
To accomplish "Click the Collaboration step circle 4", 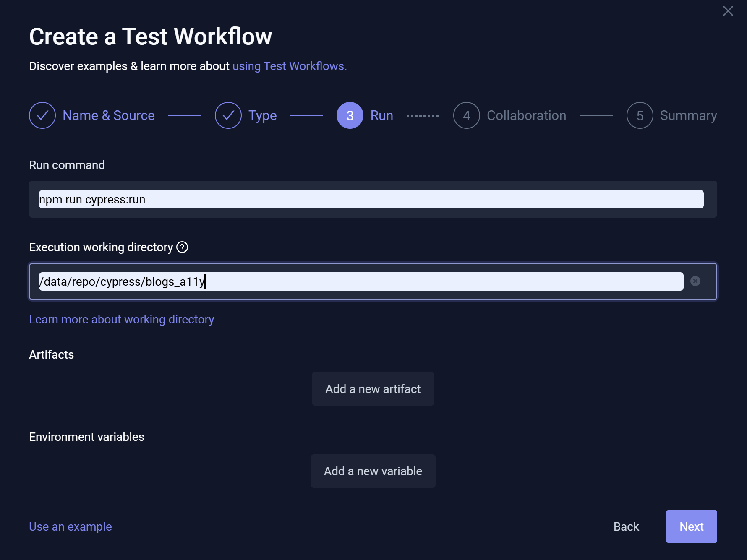I will [466, 115].
